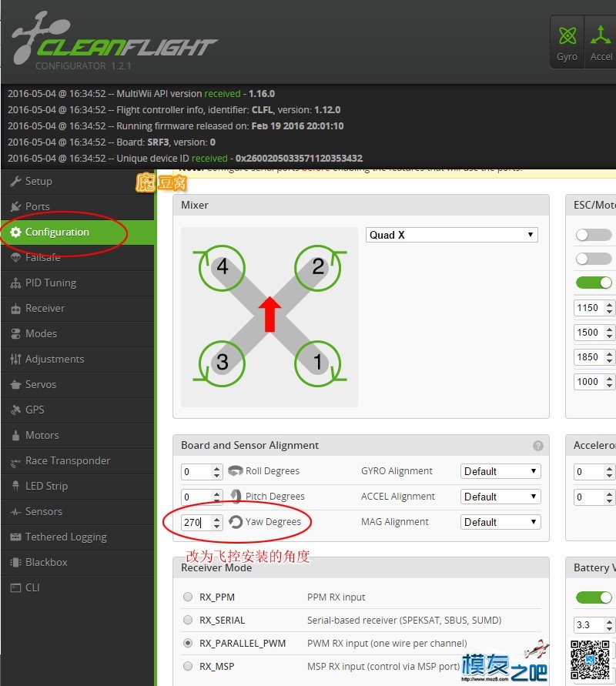The height and width of the screenshot is (686, 616).
Task: Select RX_PARALLEL_PWM receiver mode
Action: 188,643
